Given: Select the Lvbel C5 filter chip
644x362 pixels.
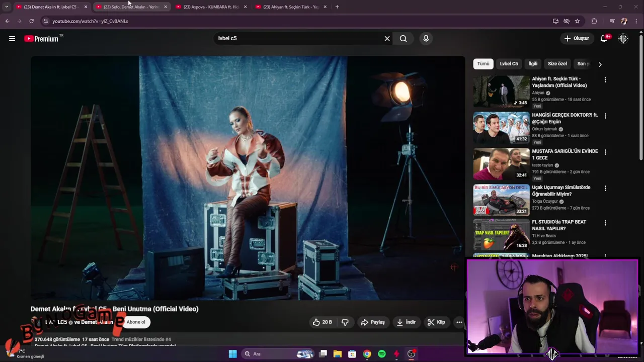Looking at the screenshot, I should click(x=509, y=64).
